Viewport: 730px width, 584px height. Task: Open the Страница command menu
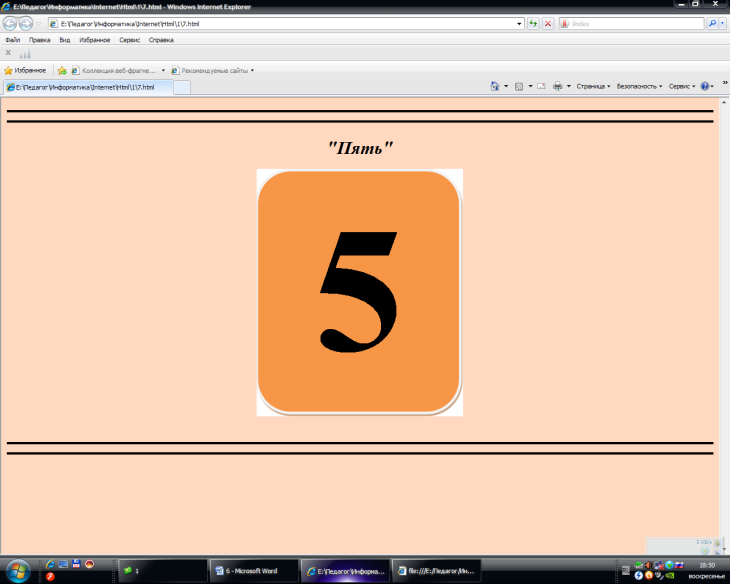click(x=593, y=86)
